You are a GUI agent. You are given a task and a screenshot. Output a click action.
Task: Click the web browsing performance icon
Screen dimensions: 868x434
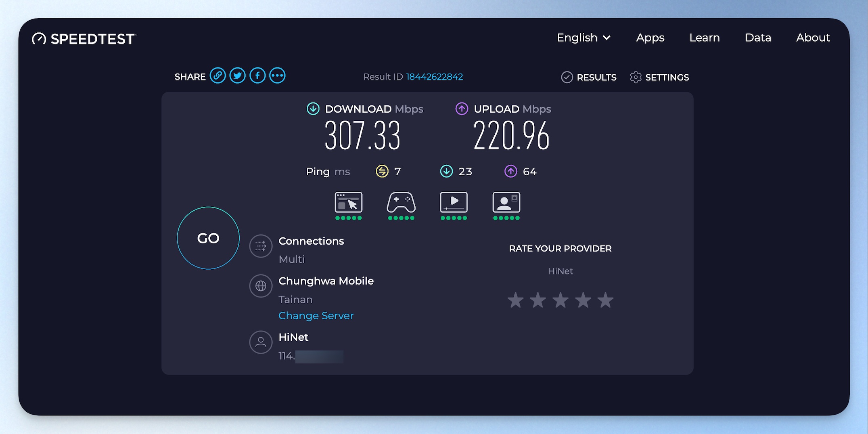348,203
